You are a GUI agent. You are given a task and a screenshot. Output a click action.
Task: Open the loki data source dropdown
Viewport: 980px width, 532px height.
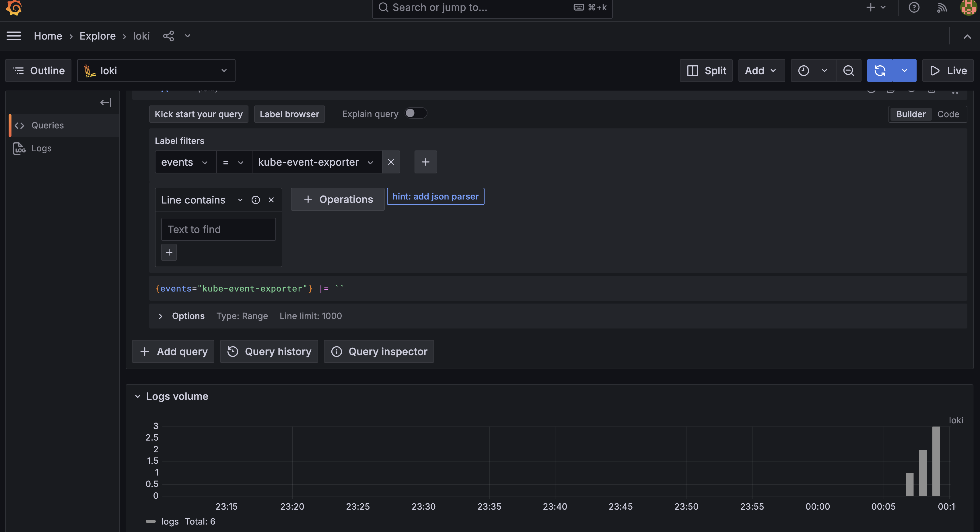point(156,71)
